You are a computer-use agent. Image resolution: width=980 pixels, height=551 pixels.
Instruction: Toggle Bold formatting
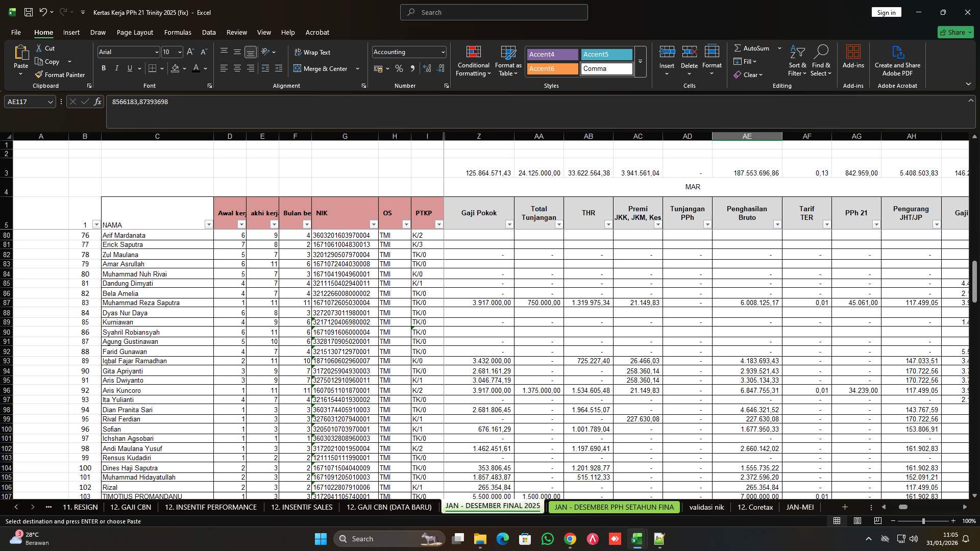pos(103,68)
